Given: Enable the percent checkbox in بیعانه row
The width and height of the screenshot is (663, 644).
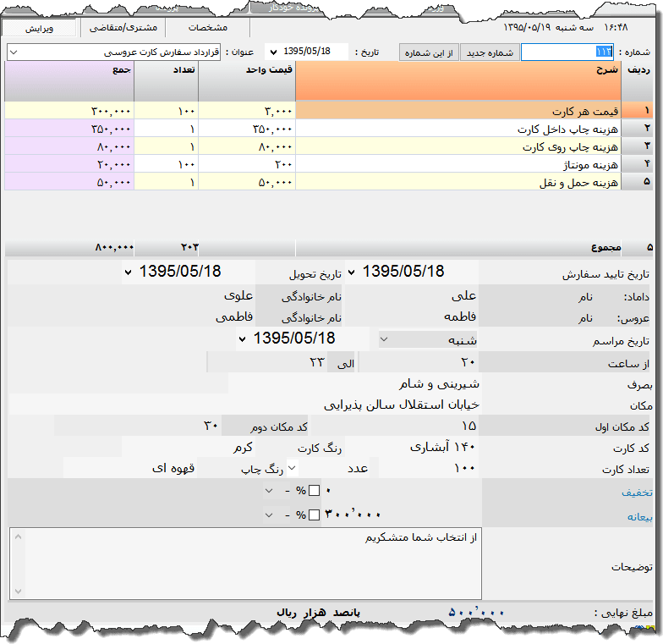Looking at the screenshot, I should pos(315,515).
